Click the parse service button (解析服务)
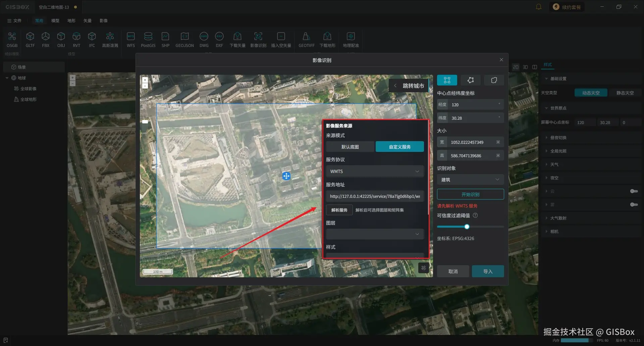 pos(339,210)
